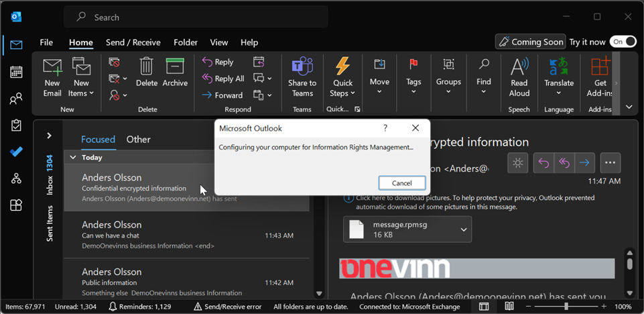Open the People contacts icon
The height and width of the screenshot is (314, 644).
pos(16,99)
